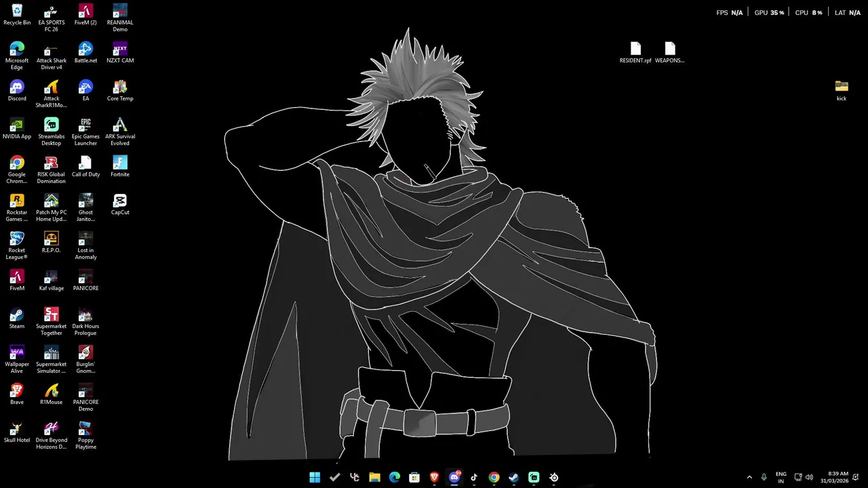The width and height of the screenshot is (868, 488).
Task: Open the clock showing 8:39 AM
Action: tap(834, 477)
